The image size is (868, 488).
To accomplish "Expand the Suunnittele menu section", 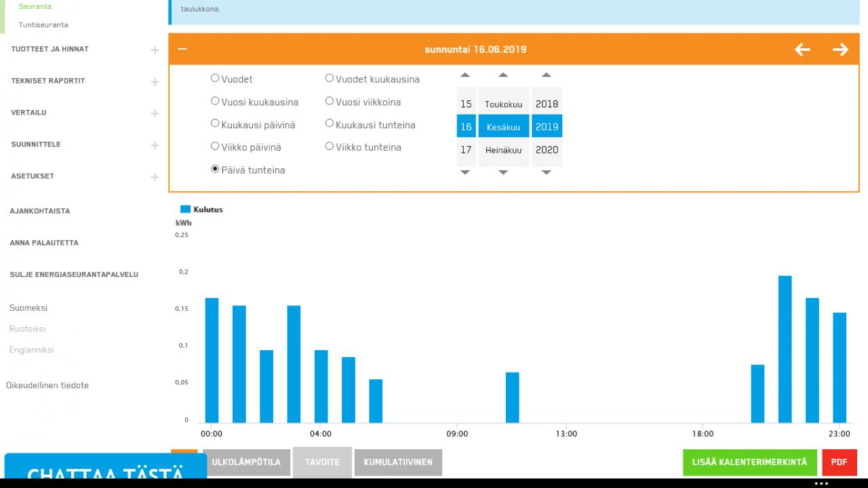I will coord(155,145).
